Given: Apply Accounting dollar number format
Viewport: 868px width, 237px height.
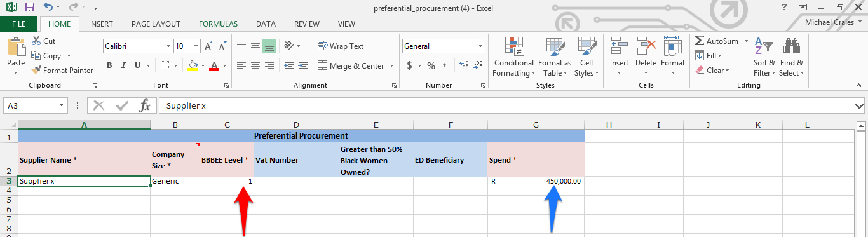Looking at the screenshot, I should click(x=410, y=65).
